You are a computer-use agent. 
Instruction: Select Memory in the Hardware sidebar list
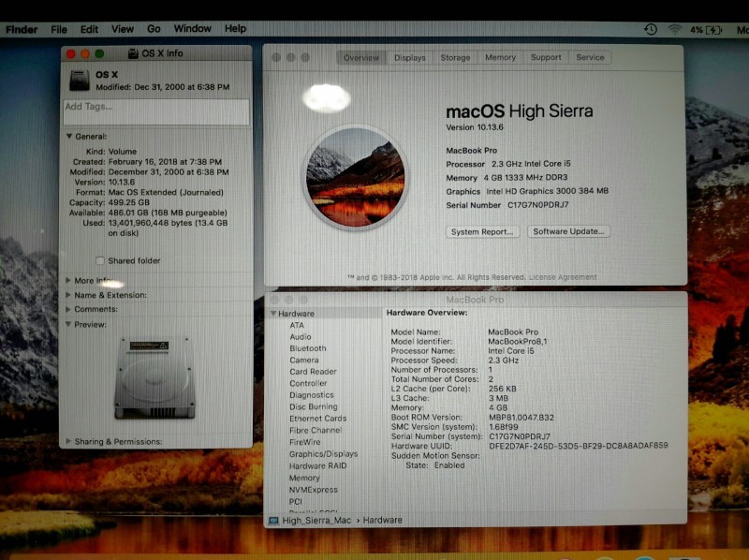(x=304, y=478)
